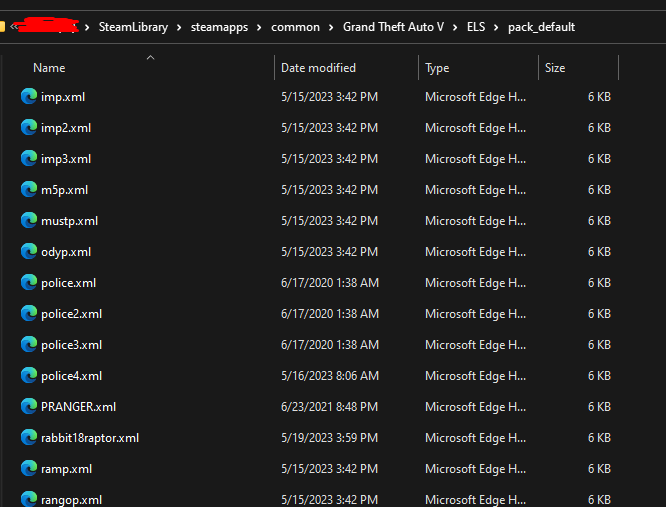Expand chevron after steamapps breadcrumb
The width and height of the screenshot is (666, 507).
[x=260, y=28]
